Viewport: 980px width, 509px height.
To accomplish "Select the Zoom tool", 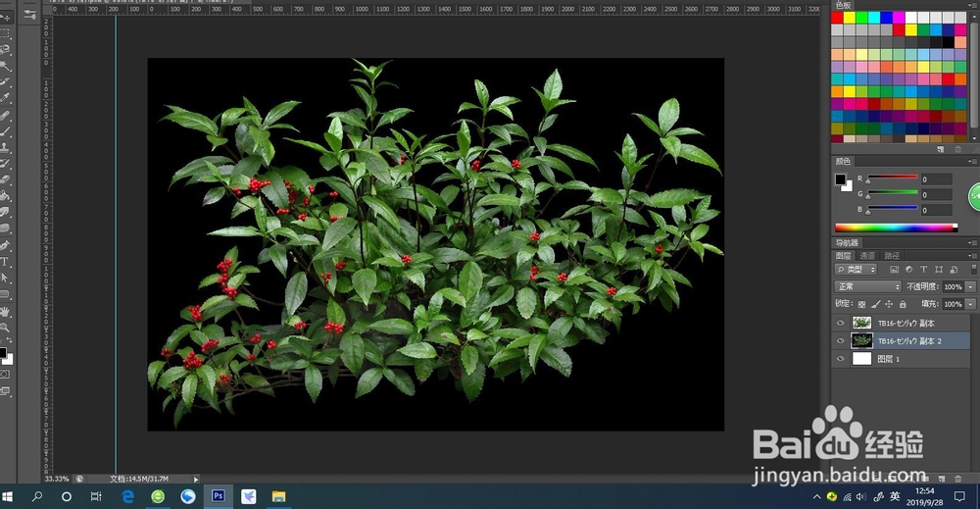I will click(x=5, y=327).
